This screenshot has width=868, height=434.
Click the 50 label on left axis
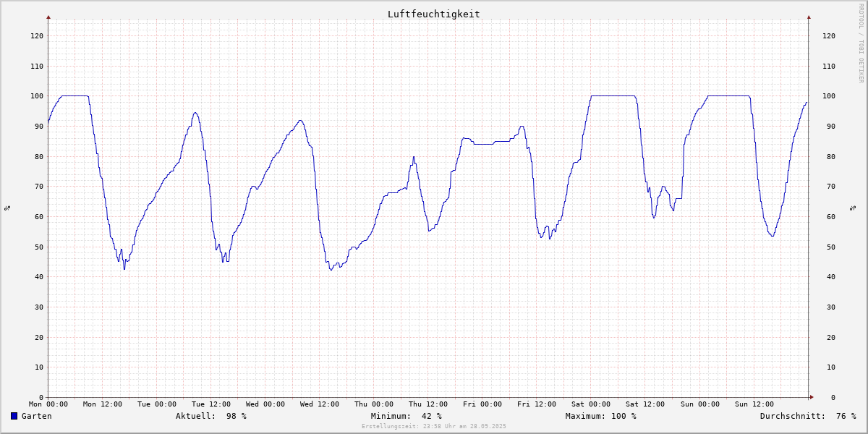pyautogui.click(x=39, y=247)
